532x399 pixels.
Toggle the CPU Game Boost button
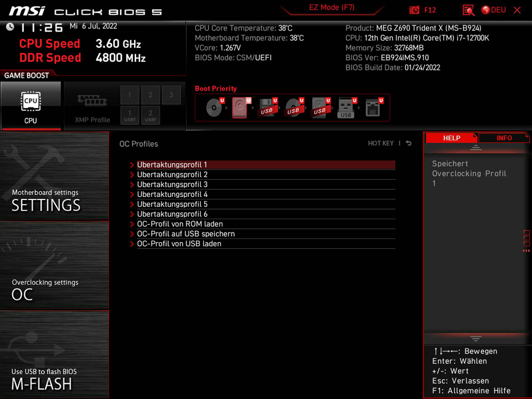[31, 106]
